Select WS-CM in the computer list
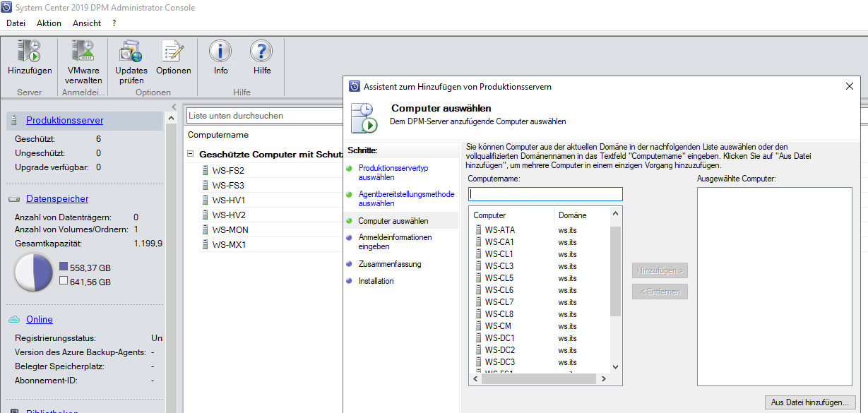 tap(498, 326)
